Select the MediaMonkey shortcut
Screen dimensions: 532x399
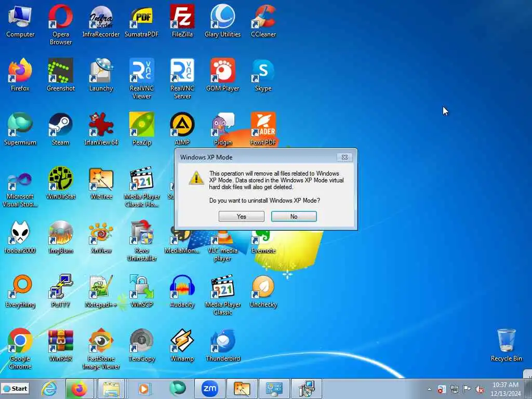pos(182,241)
